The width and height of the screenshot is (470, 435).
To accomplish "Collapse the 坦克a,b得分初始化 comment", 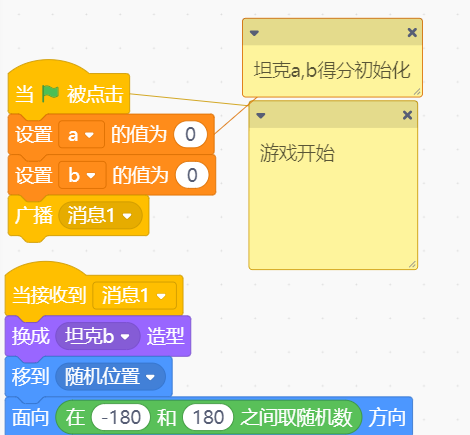I will (254, 33).
